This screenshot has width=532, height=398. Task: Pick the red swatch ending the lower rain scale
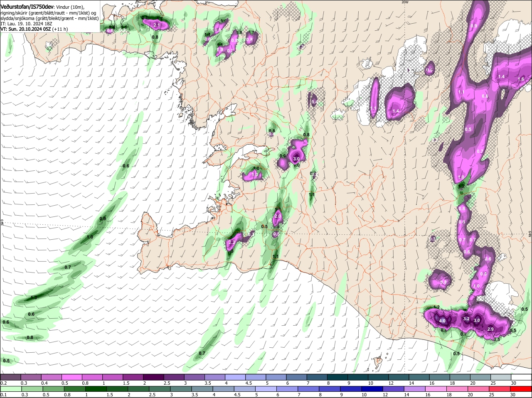point(521,388)
